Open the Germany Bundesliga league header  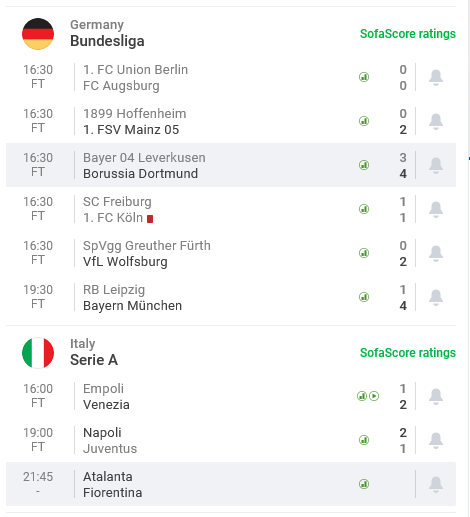point(107,33)
